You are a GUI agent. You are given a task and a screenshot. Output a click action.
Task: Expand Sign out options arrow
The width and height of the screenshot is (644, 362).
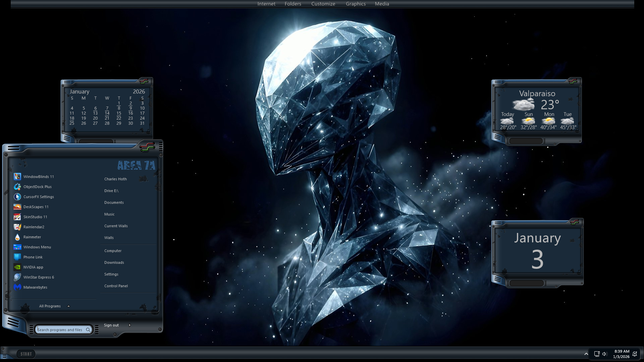tap(130, 325)
